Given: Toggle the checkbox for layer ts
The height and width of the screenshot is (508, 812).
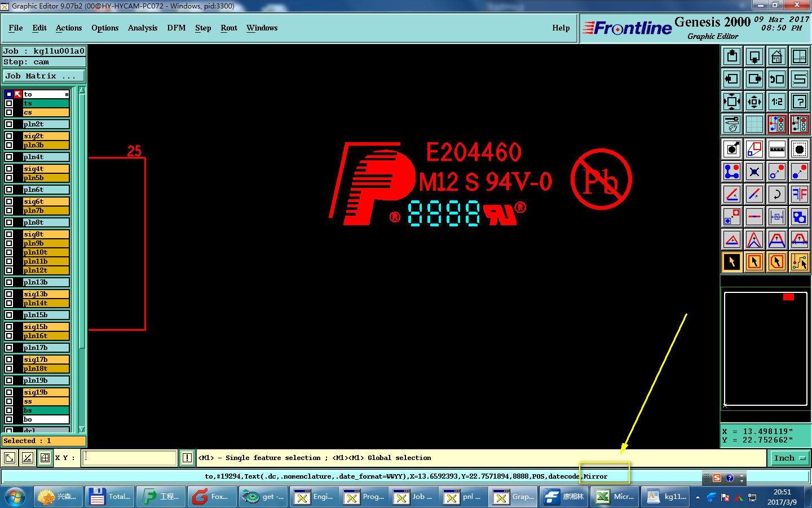Looking at the screenshot, I should pos(9,103).
